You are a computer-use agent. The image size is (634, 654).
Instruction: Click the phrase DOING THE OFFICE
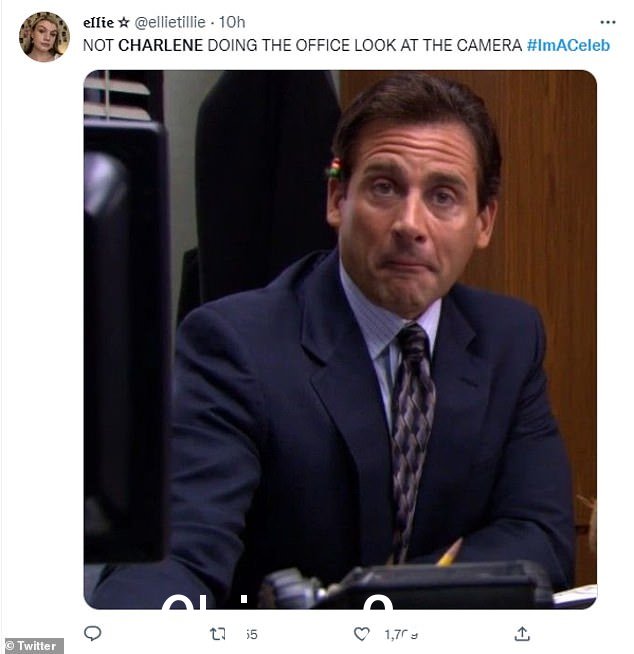coord(278,45)
